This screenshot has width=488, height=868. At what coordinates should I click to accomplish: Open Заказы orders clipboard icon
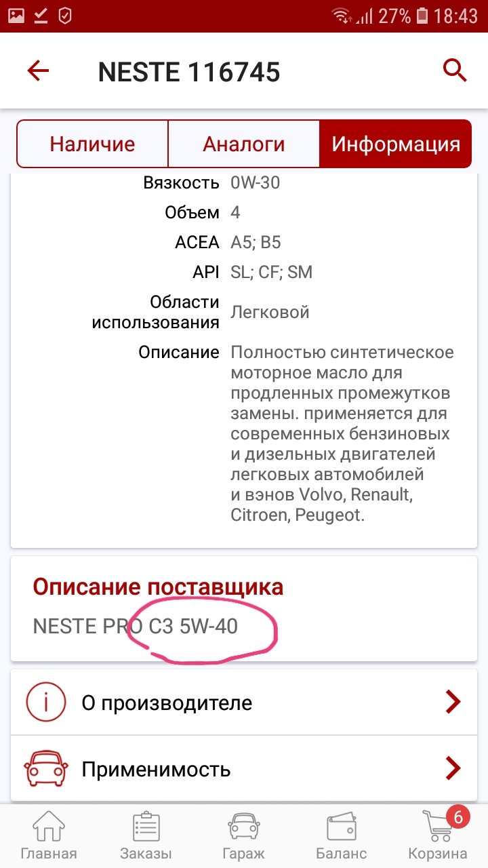click(146, 827)
